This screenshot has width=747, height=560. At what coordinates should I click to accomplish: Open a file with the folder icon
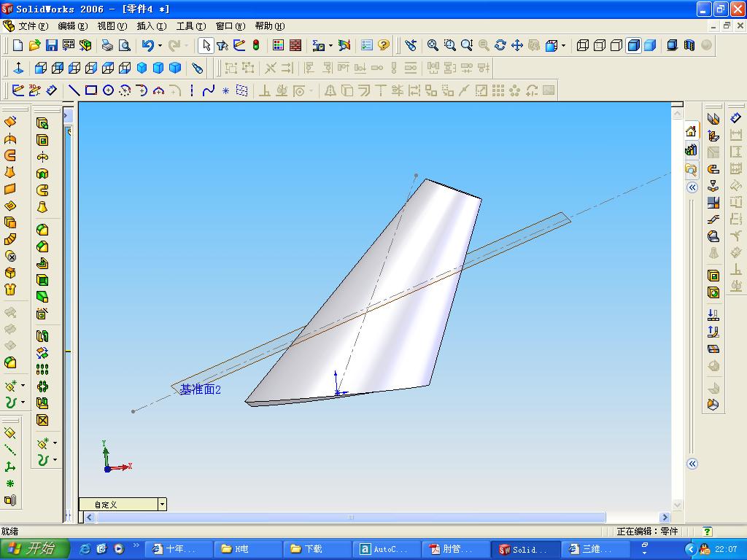click(x=34, y=45)
